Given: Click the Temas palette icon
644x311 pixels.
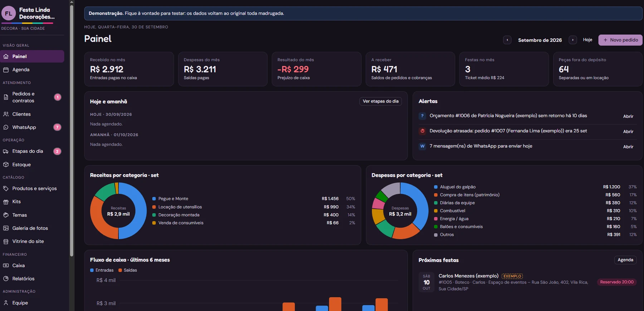Looking at the screenshot, I should pos(6,215).
